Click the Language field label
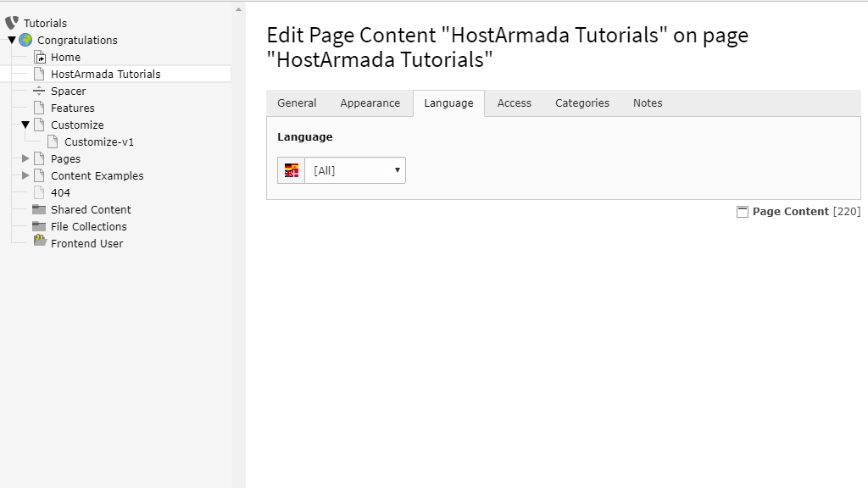Viewport: 868px width, 488px height. pyautogui.click(x=305, y=137)
